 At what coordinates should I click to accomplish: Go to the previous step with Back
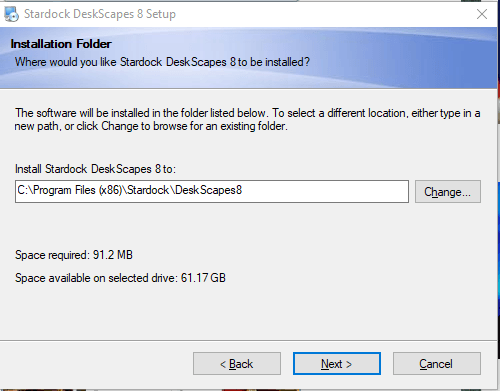[x=237, y=364]
